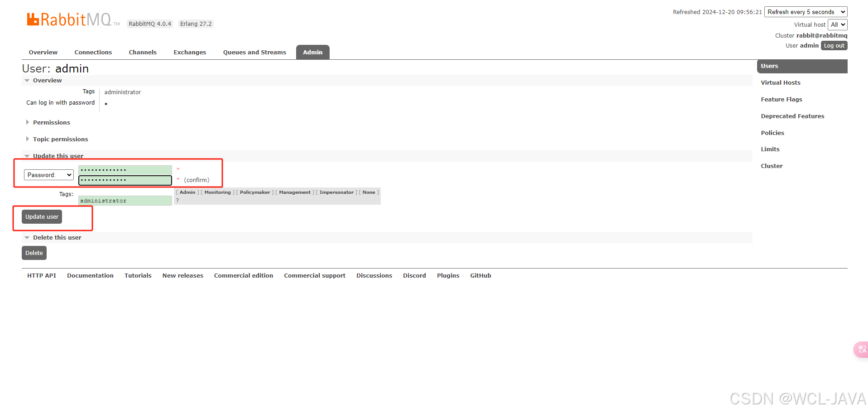Click the Log out button

pos(834,46)
